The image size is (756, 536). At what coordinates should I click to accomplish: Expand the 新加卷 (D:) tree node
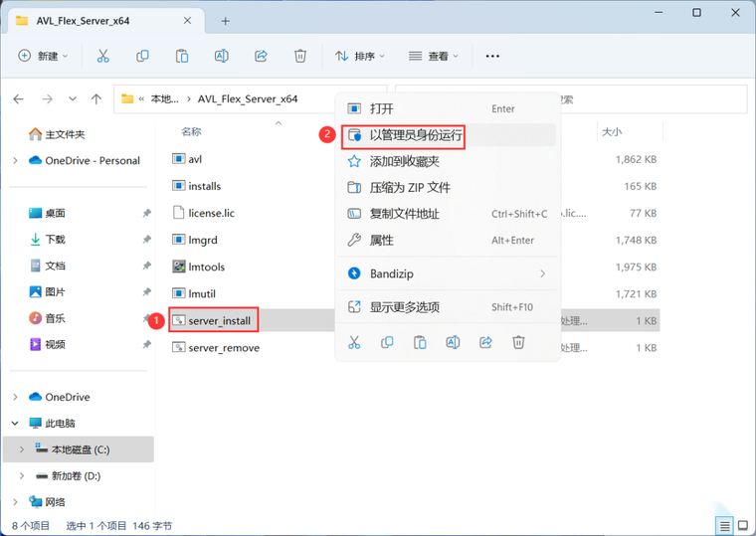point(22,475)
